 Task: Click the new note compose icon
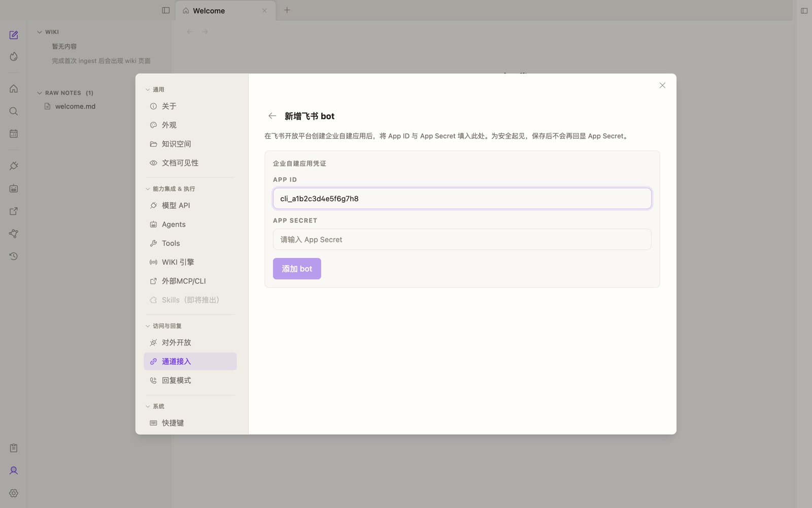coord(14,35)
